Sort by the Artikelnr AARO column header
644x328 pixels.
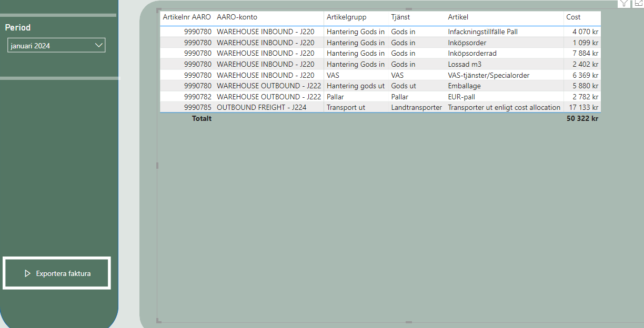187,17
